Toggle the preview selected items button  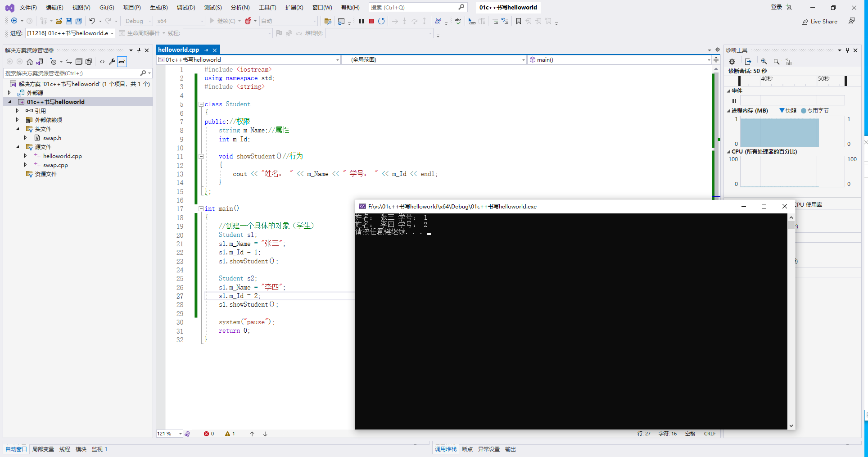[x=122, y=62]
